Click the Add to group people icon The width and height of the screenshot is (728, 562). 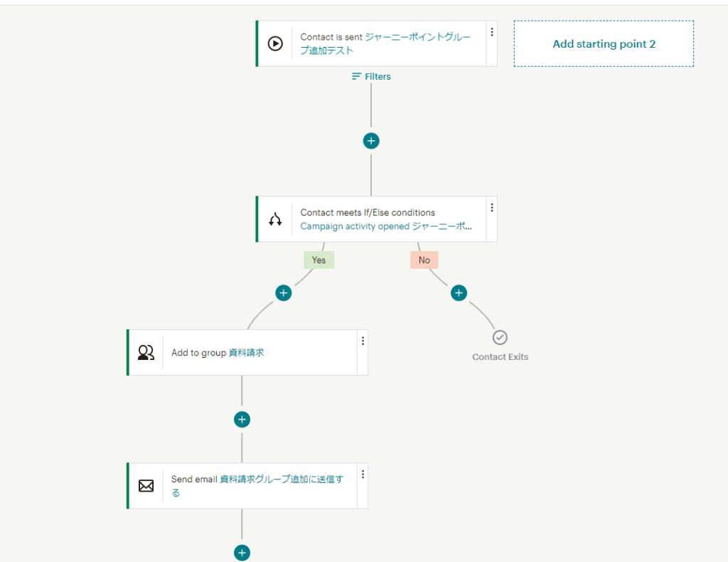146,353
